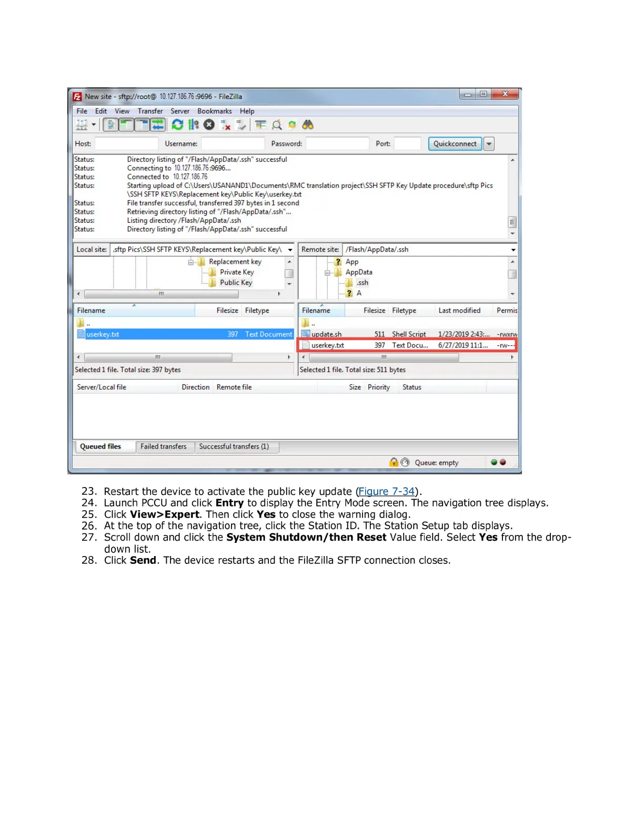
Task: Open the Site Manager dropdown arrow
Action: tap(94, 125)
